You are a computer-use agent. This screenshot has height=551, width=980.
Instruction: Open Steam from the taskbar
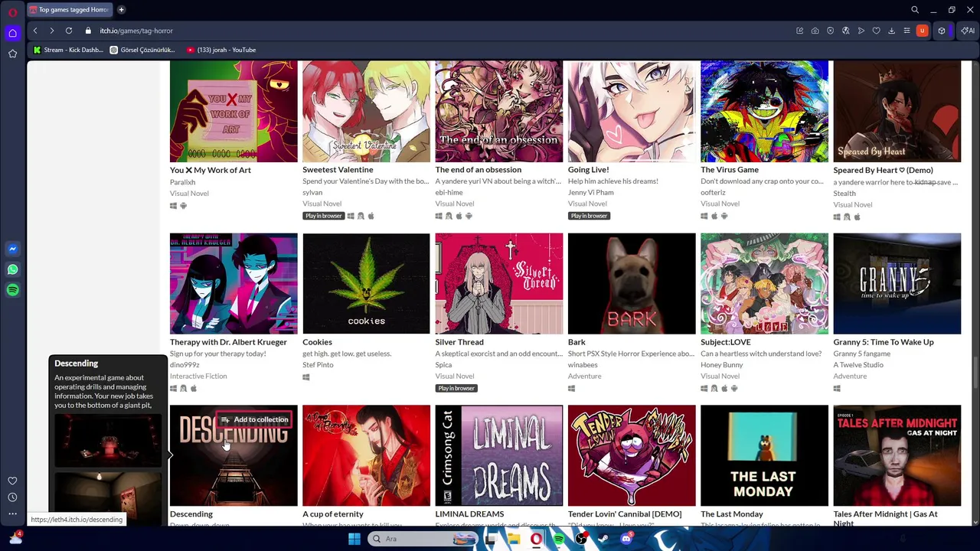pos(603,539)
